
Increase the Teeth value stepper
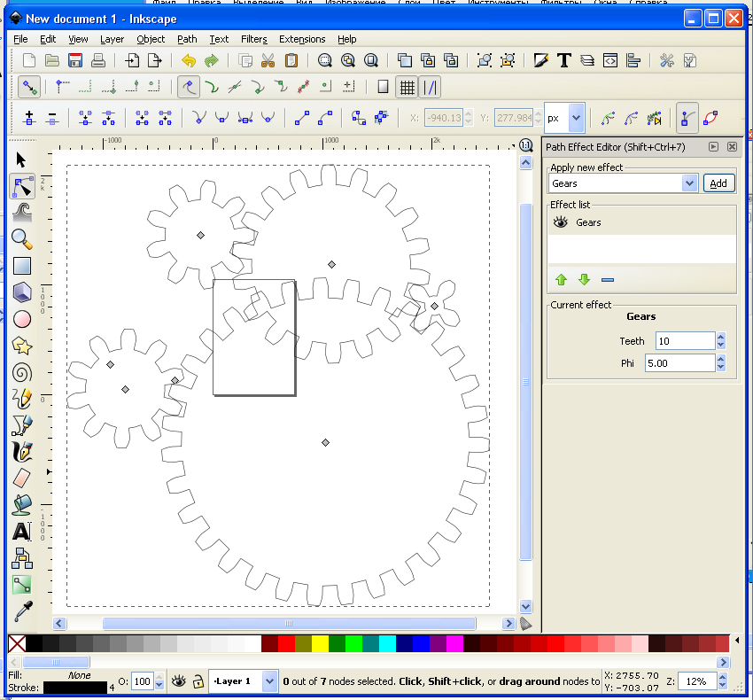[x=720, y=337]
